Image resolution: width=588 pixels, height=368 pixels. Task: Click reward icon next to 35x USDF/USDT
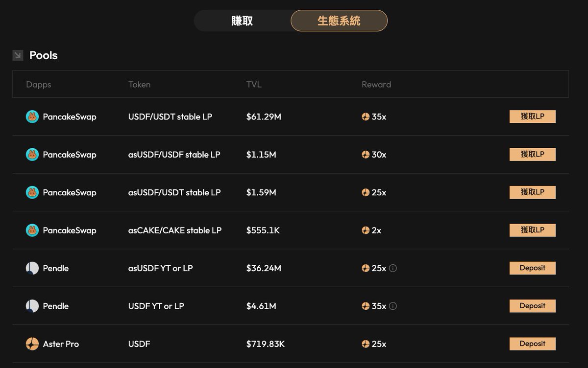tap(366, 117)
